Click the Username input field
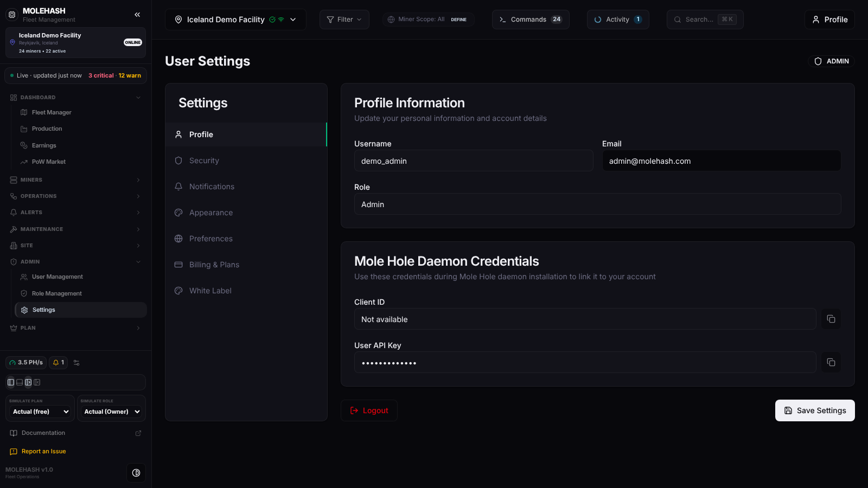This screenshot has width=868, height=488. coord(474,161)
